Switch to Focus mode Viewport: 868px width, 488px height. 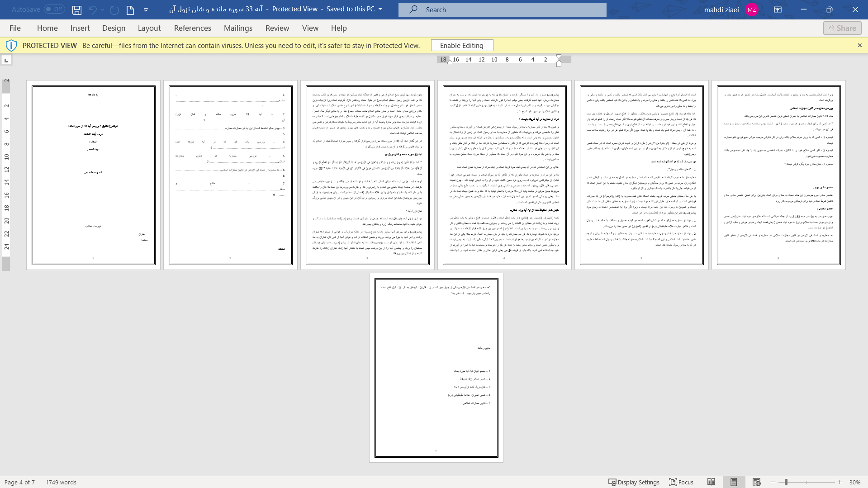[681, 482]
